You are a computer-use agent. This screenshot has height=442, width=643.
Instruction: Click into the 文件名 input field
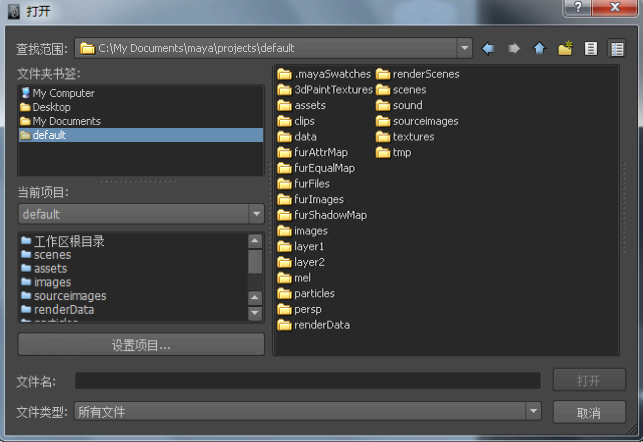coord(308,381)
